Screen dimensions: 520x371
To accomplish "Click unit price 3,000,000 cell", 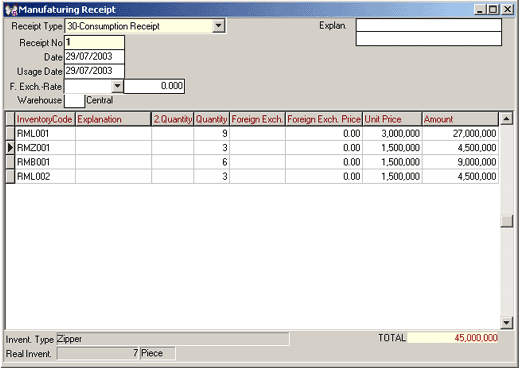I will [x=392, y=134].
